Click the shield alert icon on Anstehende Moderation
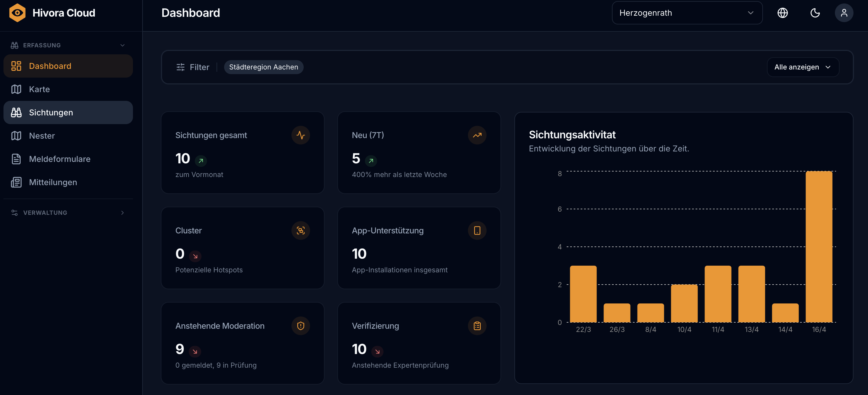This screenshot has width=868, height=395. [x=300, y=326]
